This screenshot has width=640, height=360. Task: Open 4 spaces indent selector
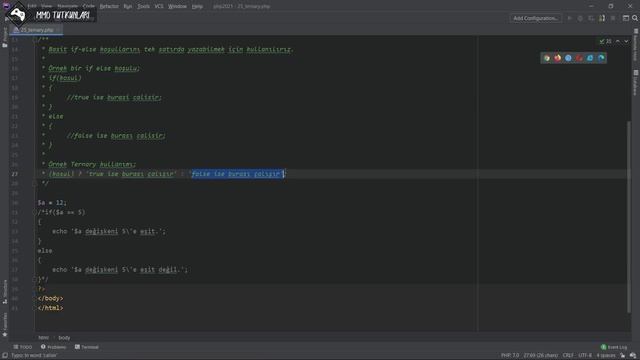(x=606, y=356)
